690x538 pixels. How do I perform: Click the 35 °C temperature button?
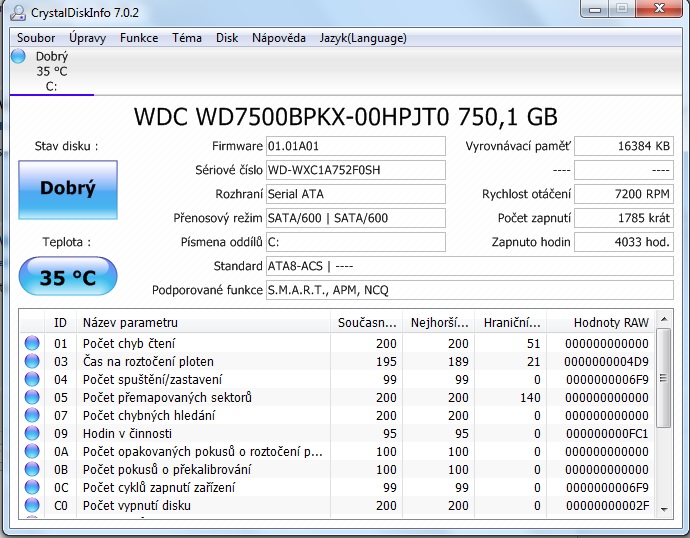click(x=68, y=276)
